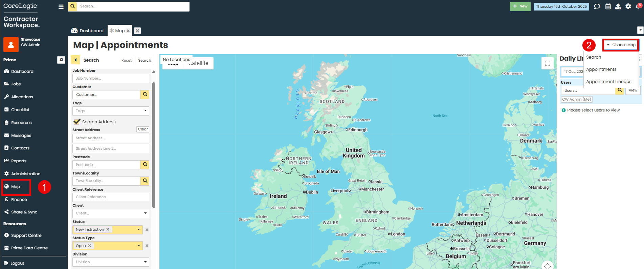
Task: Click the CW Admin (Me) user tag
Action: [x=577, y=99]
